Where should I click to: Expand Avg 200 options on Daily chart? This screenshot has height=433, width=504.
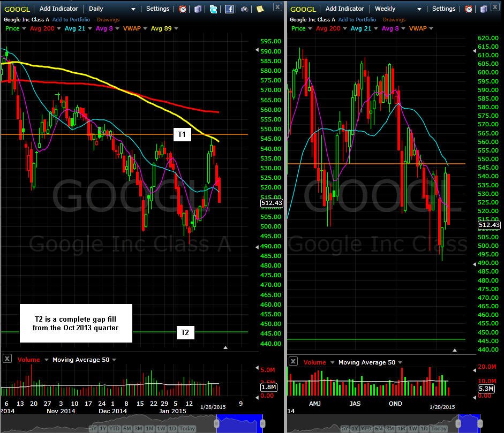(x=59, y=28)
